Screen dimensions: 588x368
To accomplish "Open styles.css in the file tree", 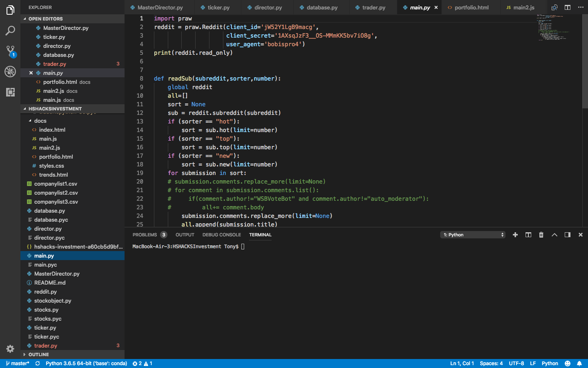I will pyautogui.click(x=73, y=166).
